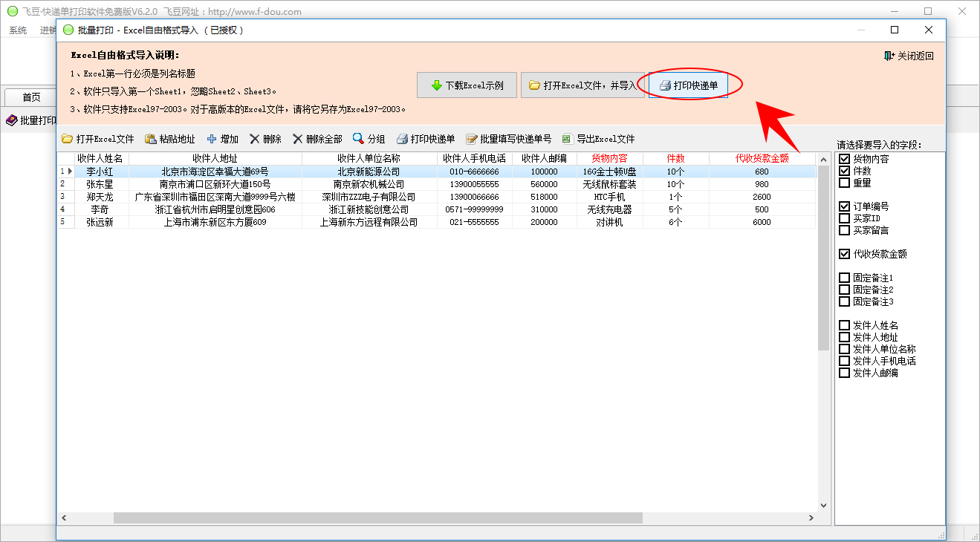Click phone cell 0571-99999999
980x542 pixels.
[x=475, y=209]
